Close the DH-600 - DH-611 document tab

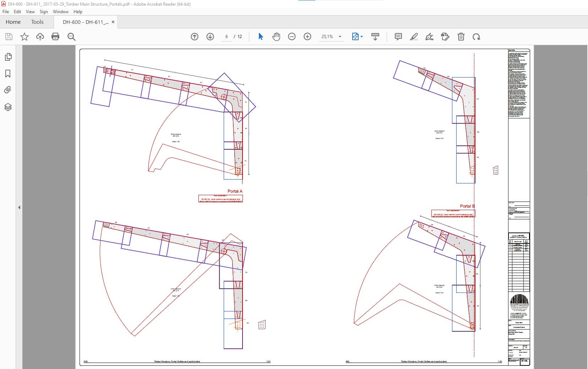[x=113, y=22]
